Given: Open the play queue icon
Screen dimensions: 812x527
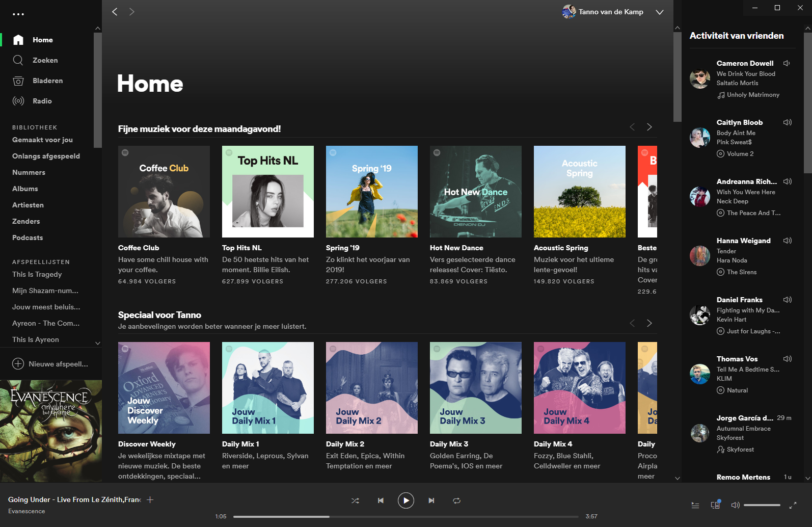Looking at the screenshot, I should (x=695, y=505).
